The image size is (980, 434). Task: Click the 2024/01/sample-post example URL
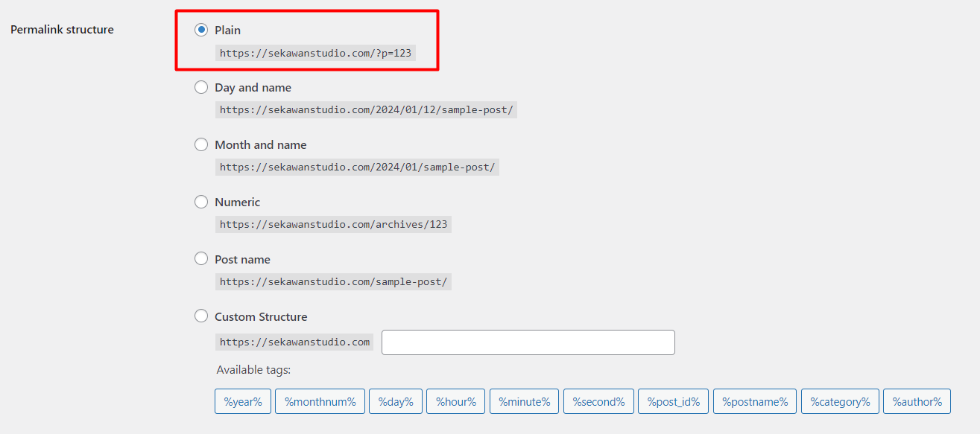coord(357,167)
